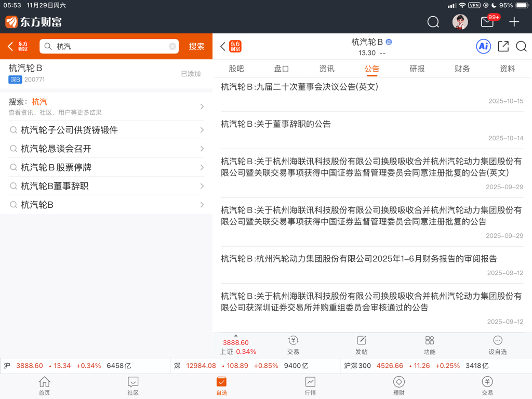This screenshot has height=399, width=532.
Task: Select the 杭汽轮B 200771 search result
Action: 106,74
